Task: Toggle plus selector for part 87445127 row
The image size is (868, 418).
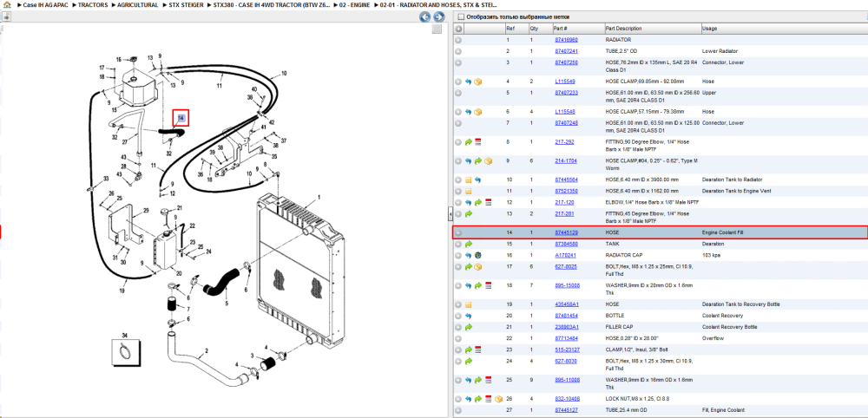Action: point(459,409)
